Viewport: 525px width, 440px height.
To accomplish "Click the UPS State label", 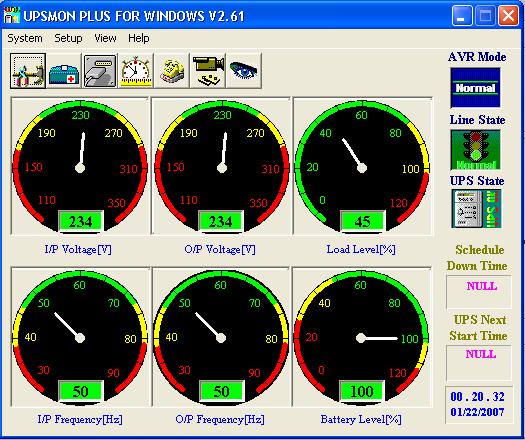I will (477, 181).
